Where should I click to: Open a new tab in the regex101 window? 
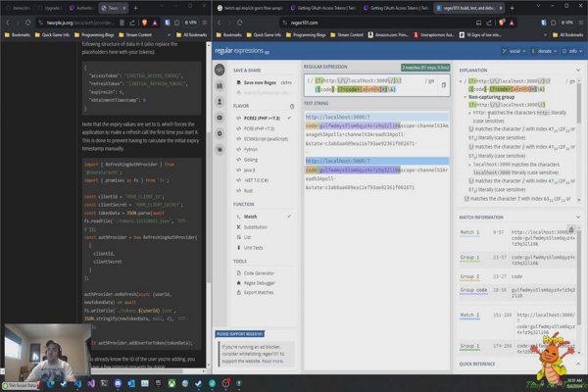[x=512, y=8]
